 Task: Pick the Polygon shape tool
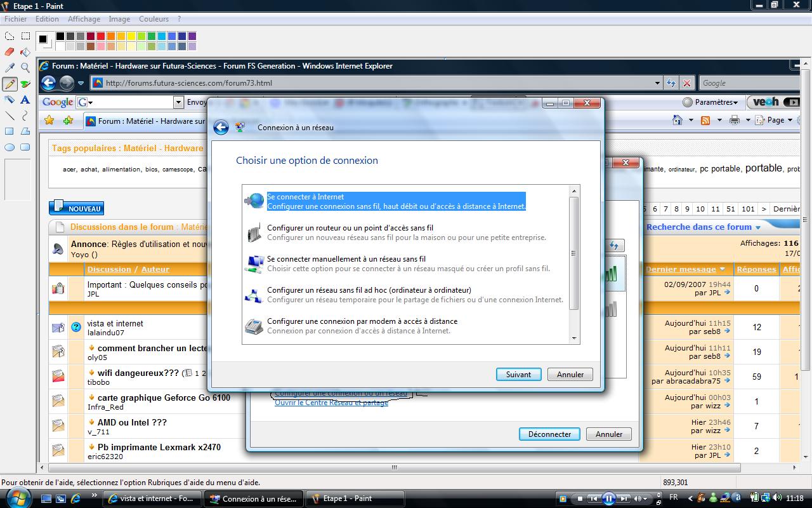coord(25,131)
